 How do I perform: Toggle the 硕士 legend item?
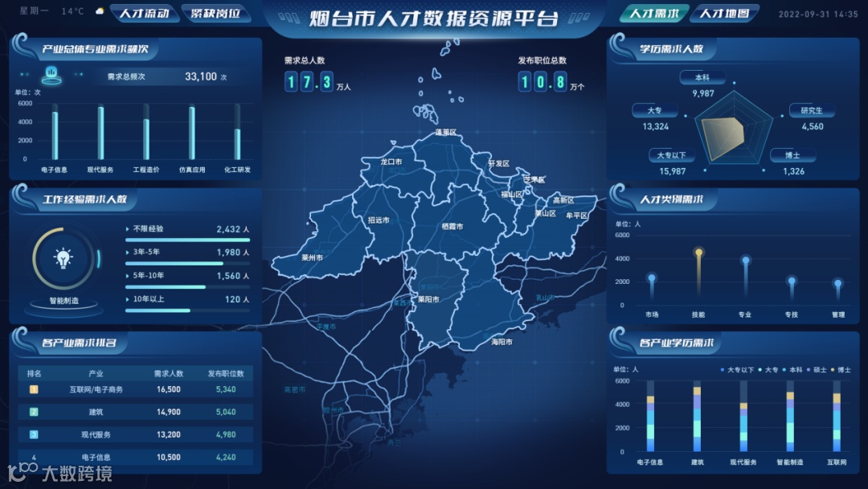(817, 370)
